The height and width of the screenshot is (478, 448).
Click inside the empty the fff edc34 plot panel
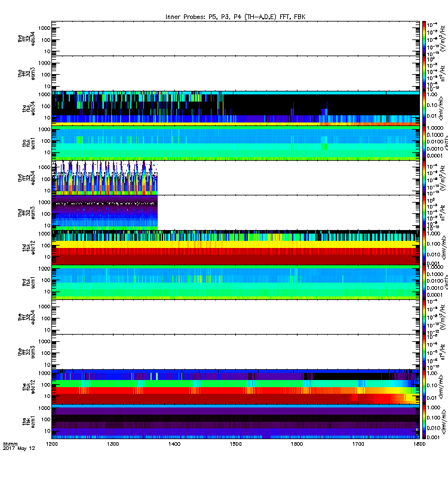235,317
